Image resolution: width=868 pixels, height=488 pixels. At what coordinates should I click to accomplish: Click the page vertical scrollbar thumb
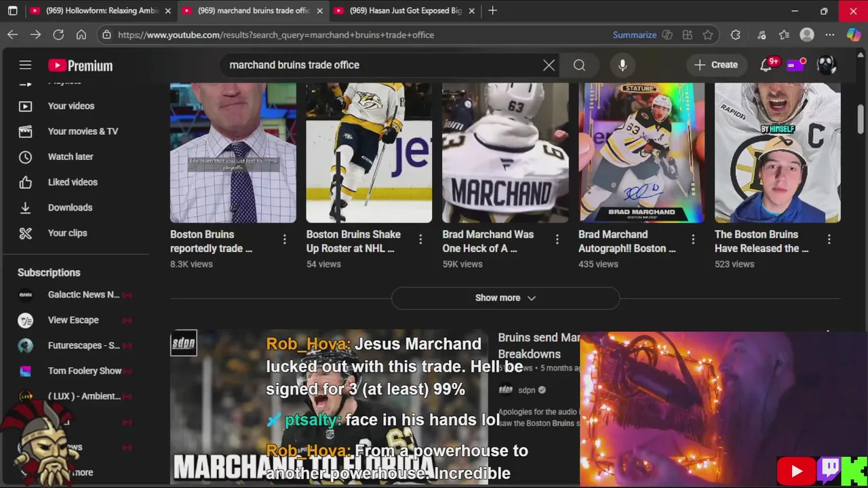point(861,119)
